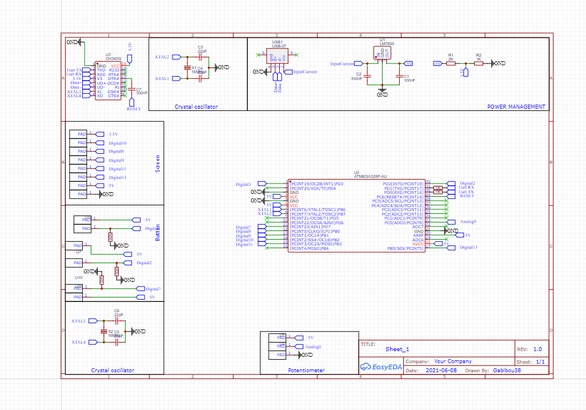Click resistor R1 in power management
This screenshot has width=586, height=410.
[451, 64]
